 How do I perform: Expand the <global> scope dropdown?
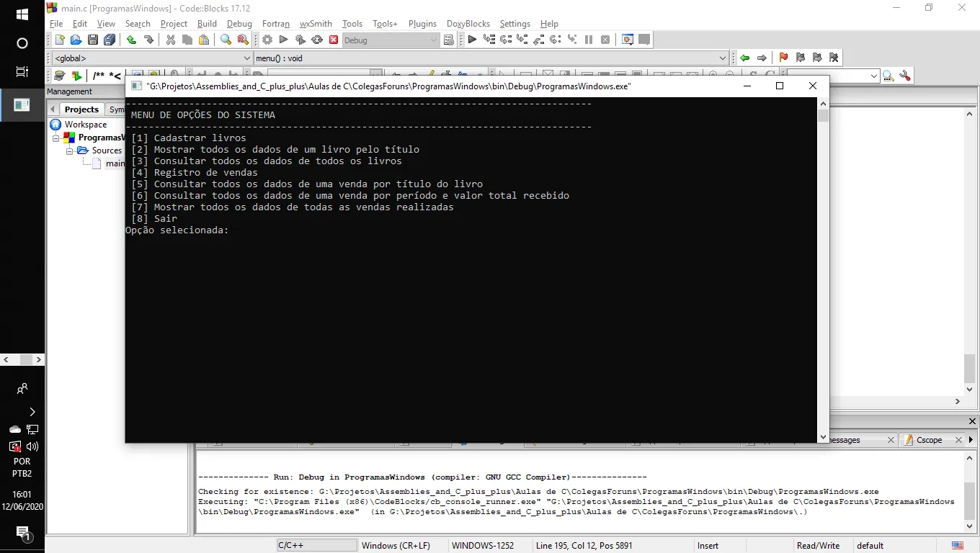coord(247,58)
